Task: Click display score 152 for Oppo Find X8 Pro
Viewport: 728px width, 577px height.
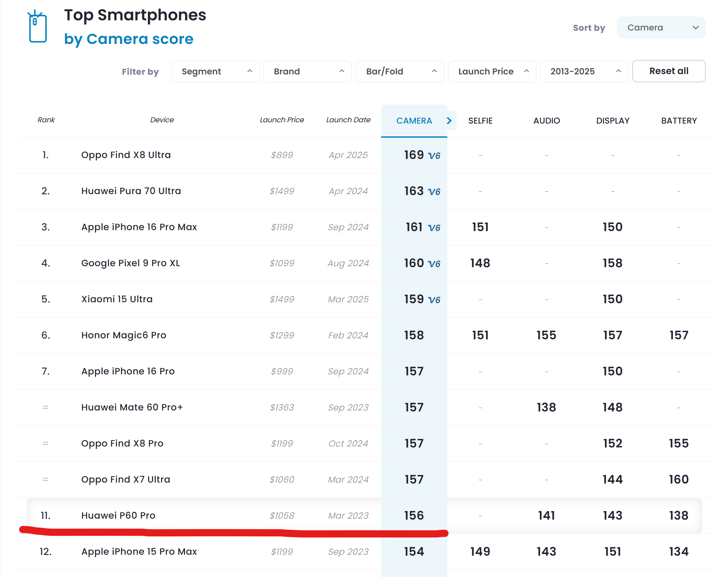Action: [x=613, y=444]
